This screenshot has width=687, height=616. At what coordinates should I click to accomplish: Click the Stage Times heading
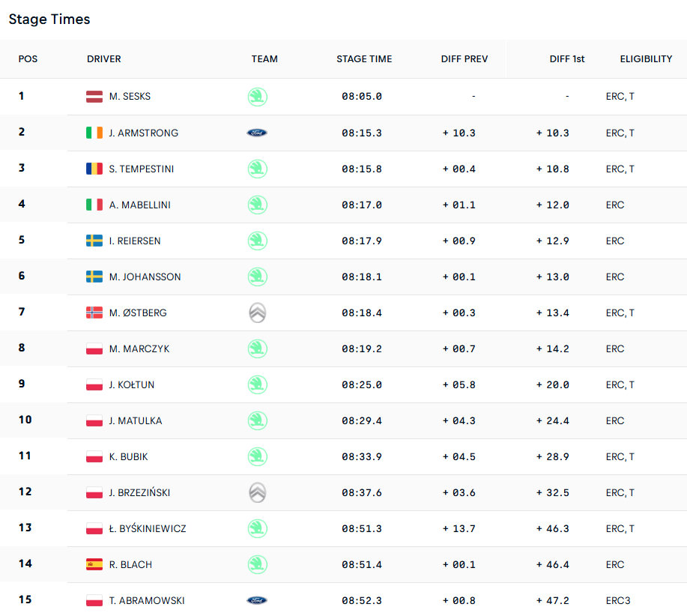click(49, 19)
